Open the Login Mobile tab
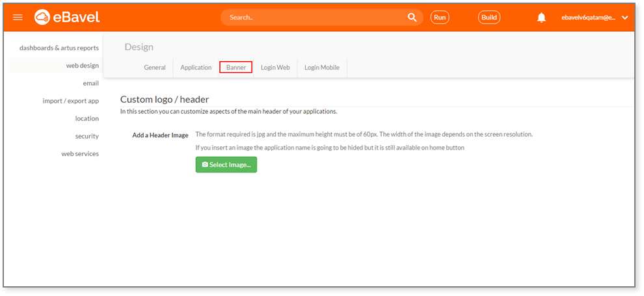Screen dimensions: 644x296 tap(322, 68)
